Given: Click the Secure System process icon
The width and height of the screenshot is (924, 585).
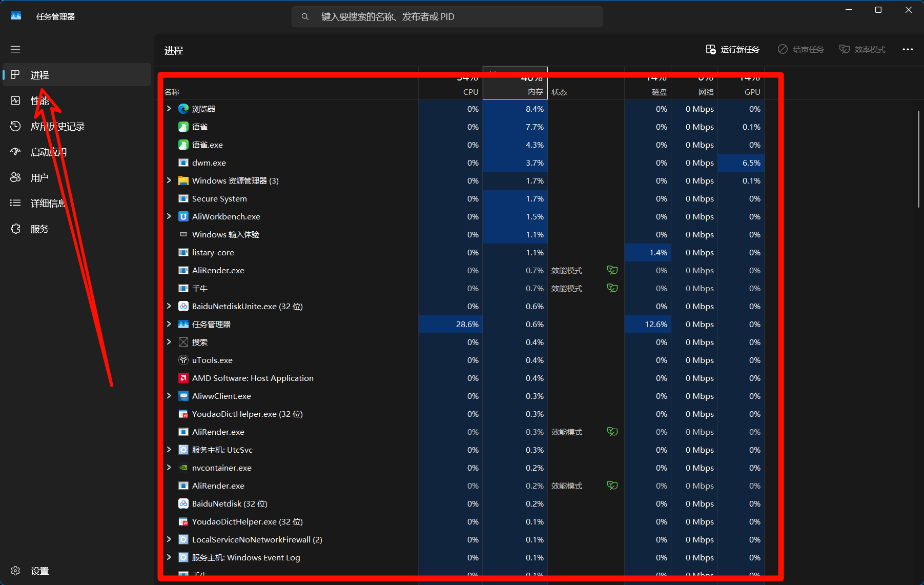Looking at the screenshot, I should tap(183, 198).
